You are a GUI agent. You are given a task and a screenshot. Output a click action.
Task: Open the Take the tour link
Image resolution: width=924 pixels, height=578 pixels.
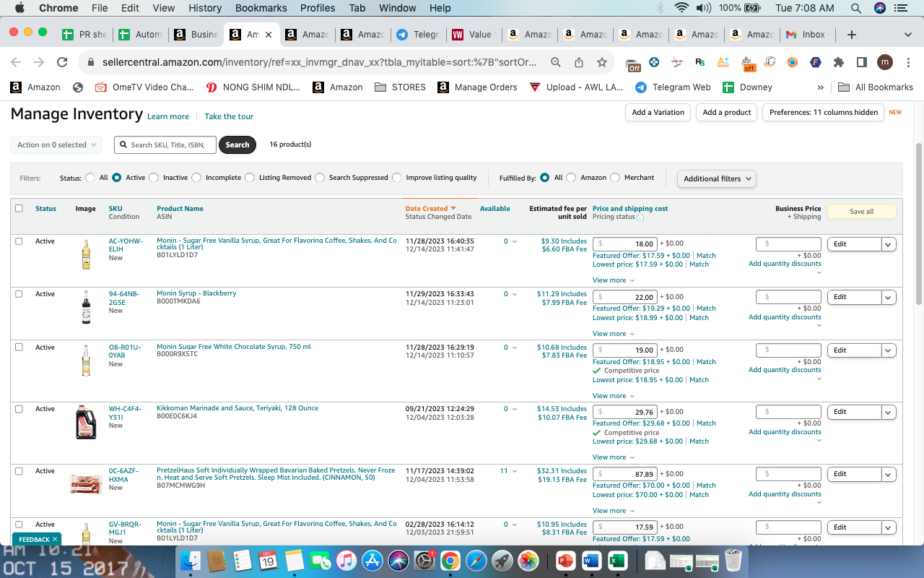click(229, 116)
